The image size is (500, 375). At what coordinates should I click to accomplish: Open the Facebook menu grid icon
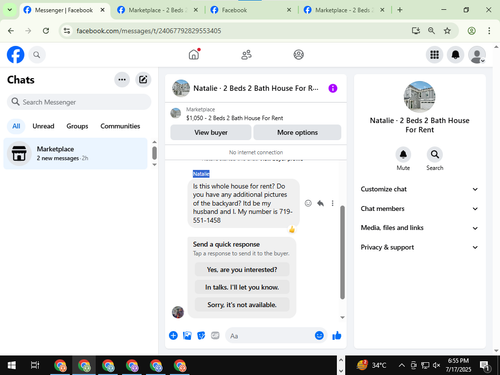434,55
